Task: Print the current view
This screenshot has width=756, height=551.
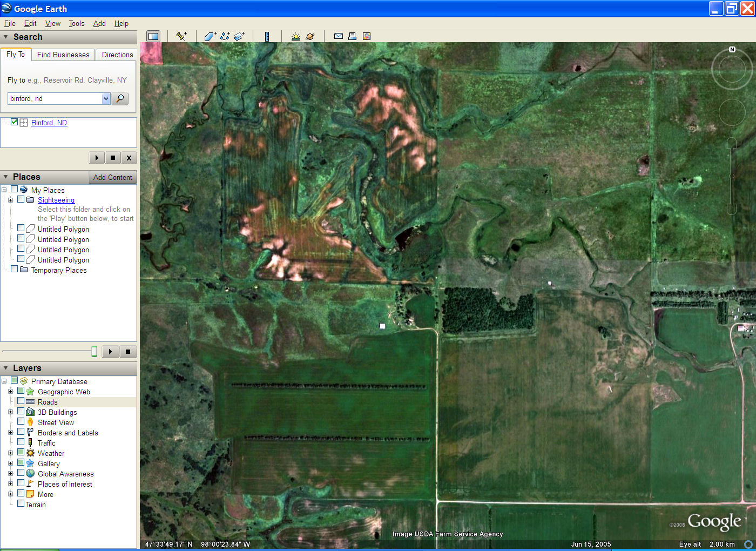Action: coord(352,36)
